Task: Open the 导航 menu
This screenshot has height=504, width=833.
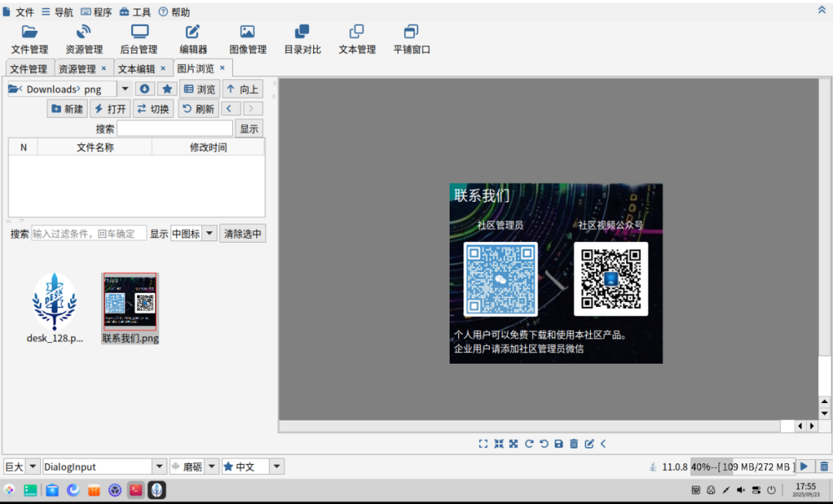Action: pyautogui.click(x=57, y=12)
